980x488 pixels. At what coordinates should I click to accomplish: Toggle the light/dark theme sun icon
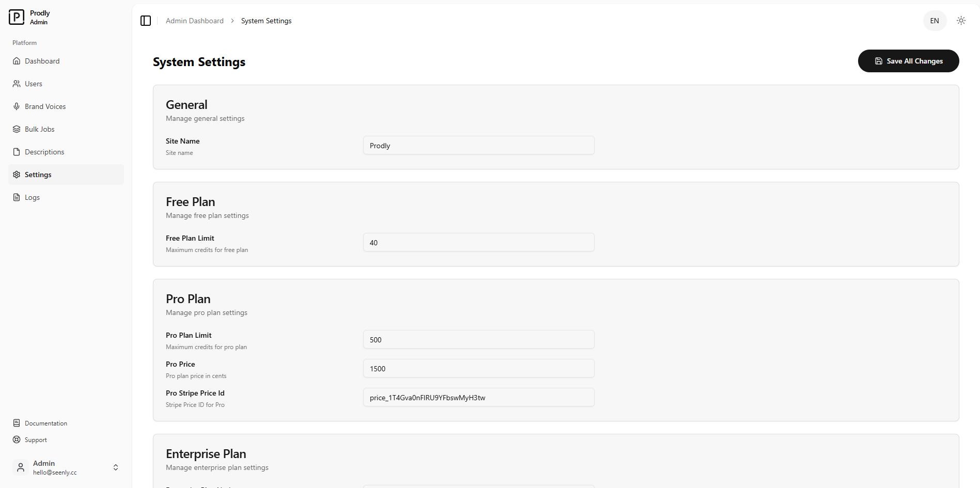(x=961, y=21)
